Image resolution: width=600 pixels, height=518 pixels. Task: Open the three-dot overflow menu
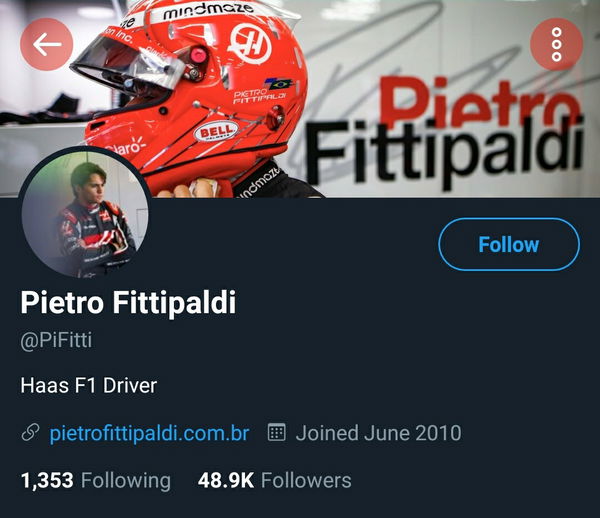[x=556, y=44]
